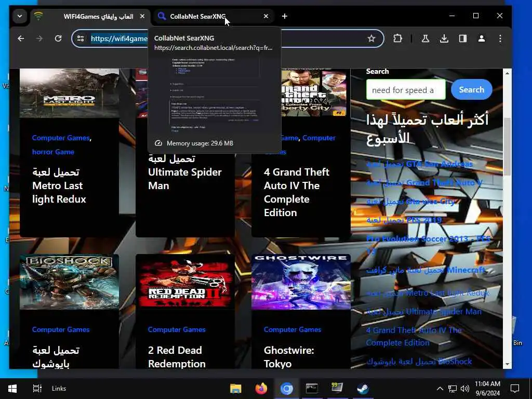Viewport: 532px width, 399px height.
Task: Open sidebar Ultimate Spider Man link
Action: pos(424,312)
